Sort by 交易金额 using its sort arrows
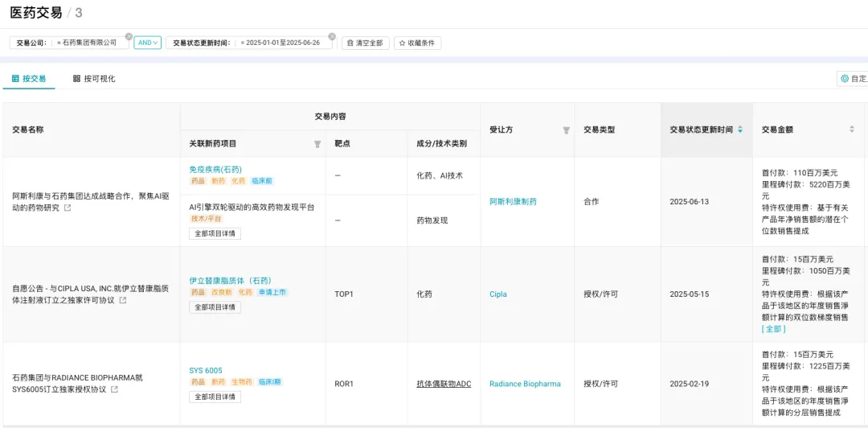Viewport: 868px width, 428px height. coord(852,130)
